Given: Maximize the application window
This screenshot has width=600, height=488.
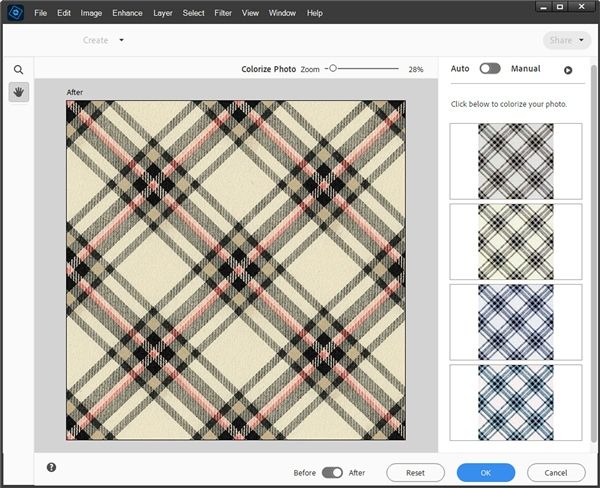Looking at the screenshot, I should (560, 7).
